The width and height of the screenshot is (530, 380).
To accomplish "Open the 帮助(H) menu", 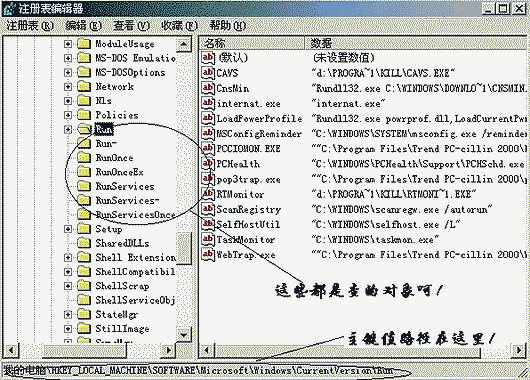I will (x=227, y=26).
